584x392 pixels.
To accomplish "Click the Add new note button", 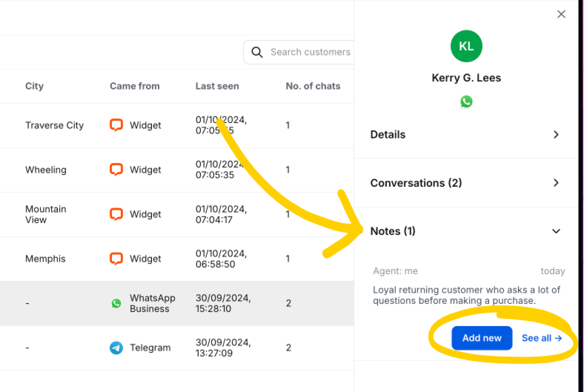I will [482, 338].
